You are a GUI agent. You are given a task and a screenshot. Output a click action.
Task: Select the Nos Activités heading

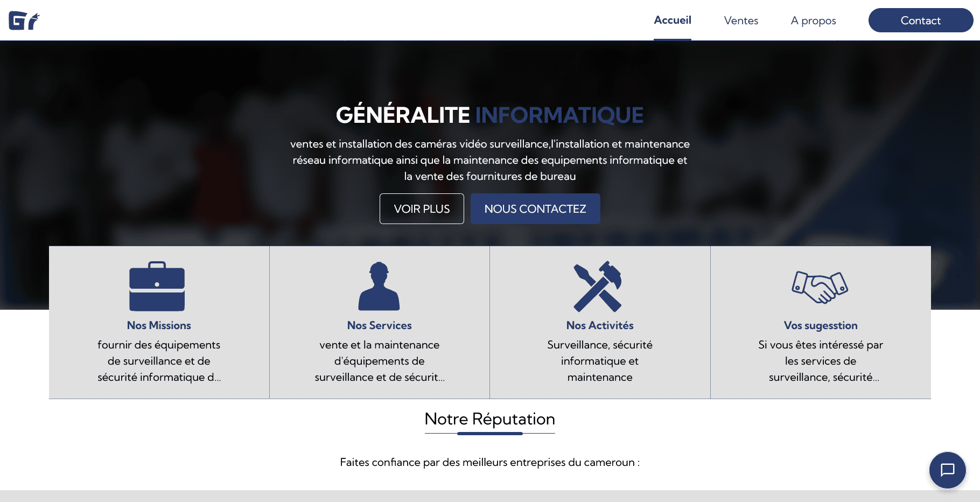[600, 325]
